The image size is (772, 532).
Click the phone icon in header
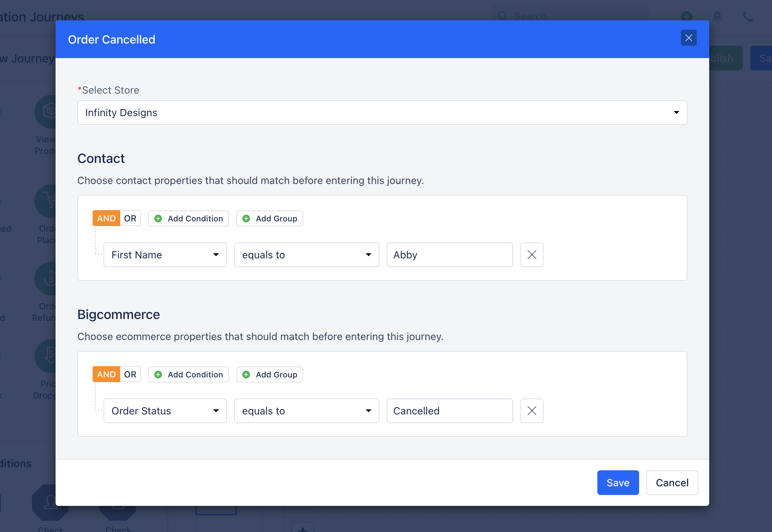(748, 16)
